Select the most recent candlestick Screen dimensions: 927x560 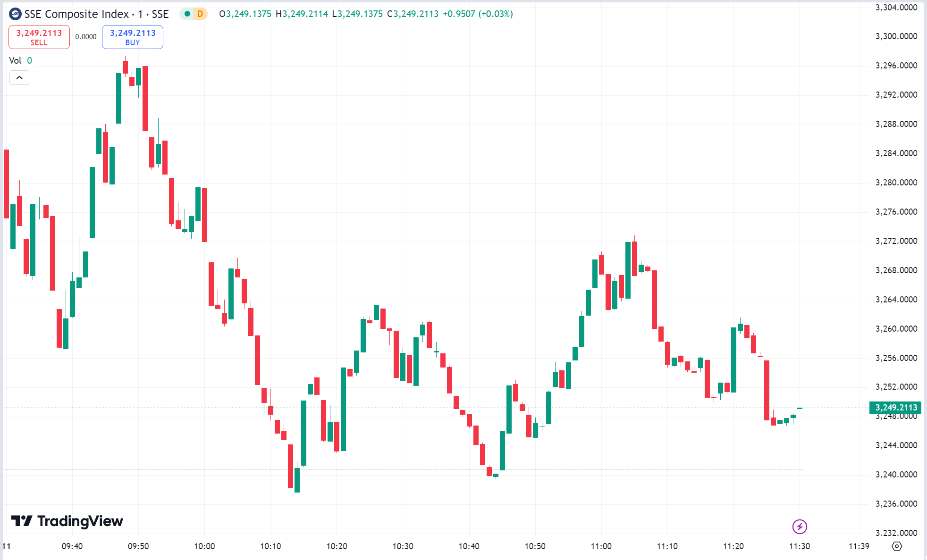tap(799, 409)
